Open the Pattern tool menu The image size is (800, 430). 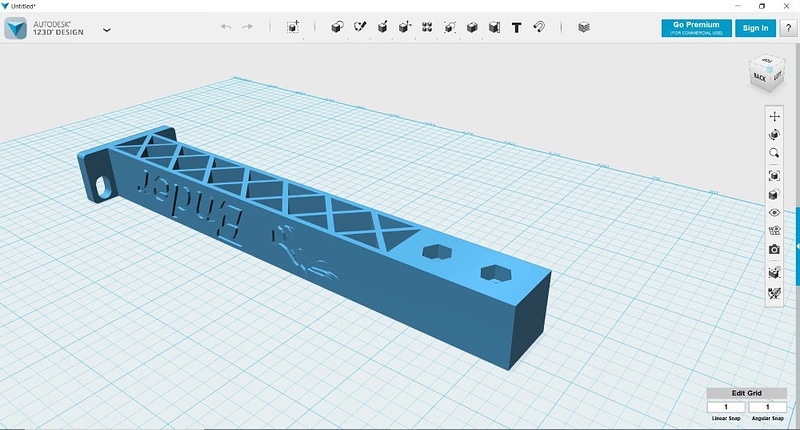[428, 27]
